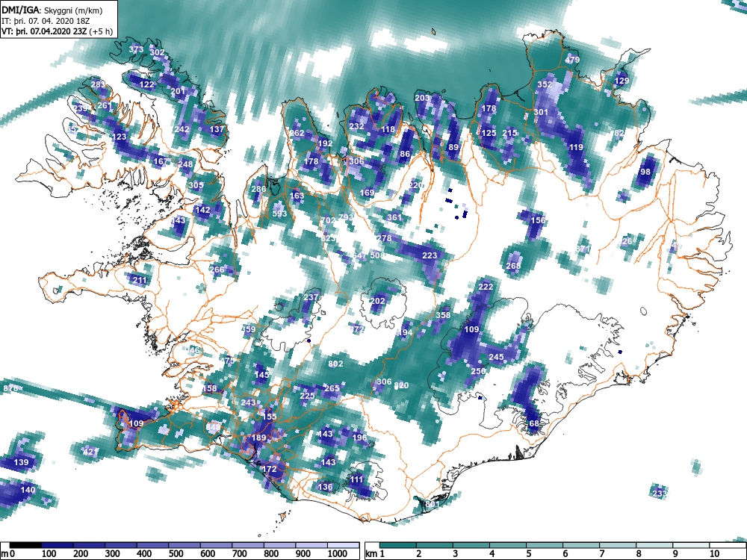The width and height of the screenshot is (747, 560).
Task: Click the visibility value 239 on the map
Action: click(81, 108)
